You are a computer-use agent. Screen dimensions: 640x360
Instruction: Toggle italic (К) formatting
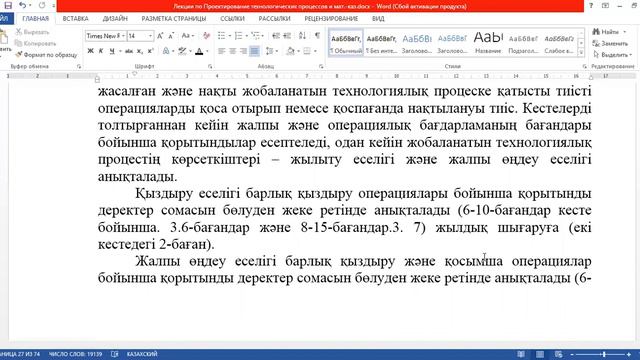tap(101, 51)
